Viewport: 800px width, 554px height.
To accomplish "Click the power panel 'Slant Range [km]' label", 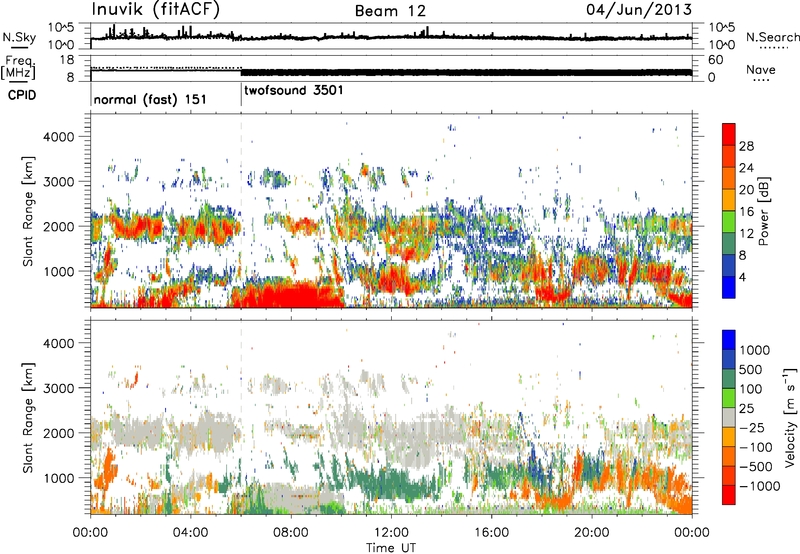I will pos(29,211).
